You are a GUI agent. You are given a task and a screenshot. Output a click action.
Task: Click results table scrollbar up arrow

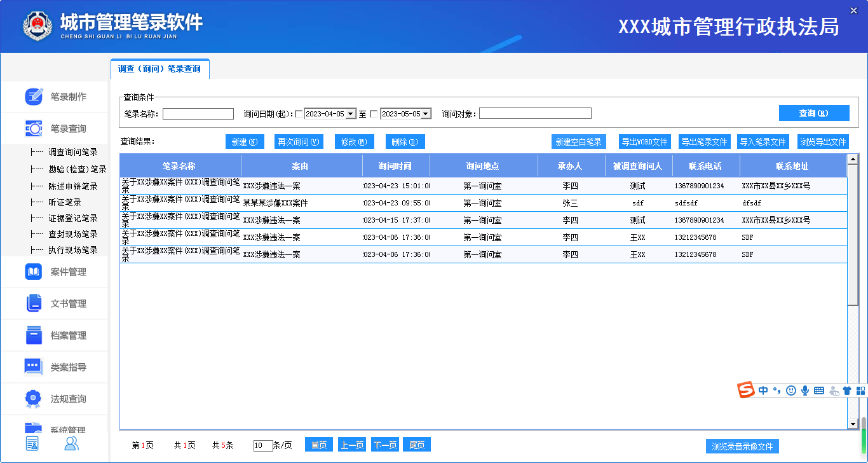(853, 158)
